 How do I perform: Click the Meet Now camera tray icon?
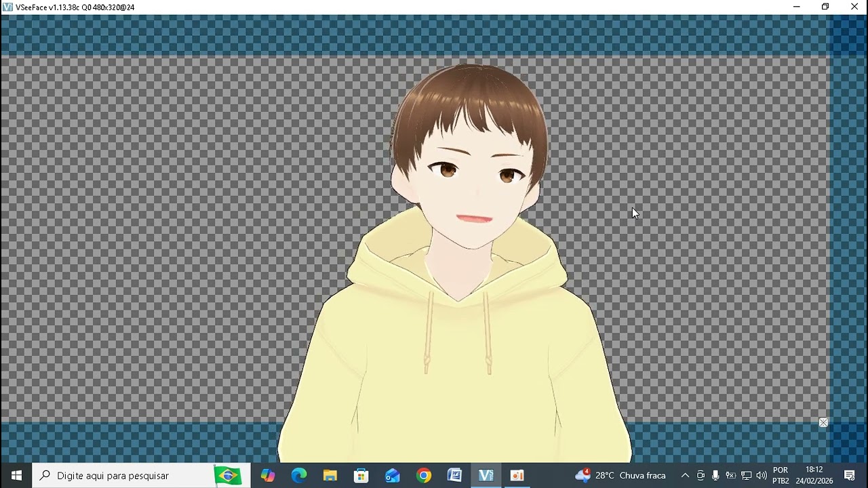pyautogui.click(x=701, y=476)
